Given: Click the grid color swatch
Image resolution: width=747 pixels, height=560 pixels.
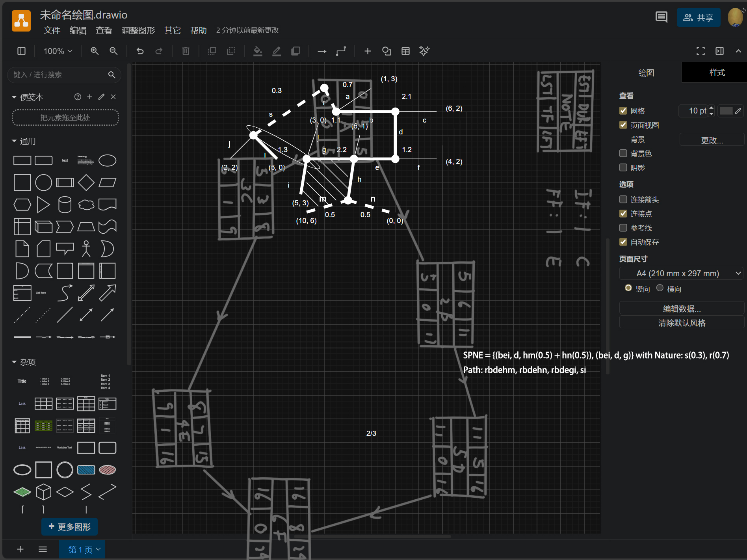Looking at the screenshot, I should click(x=726, y=111).
